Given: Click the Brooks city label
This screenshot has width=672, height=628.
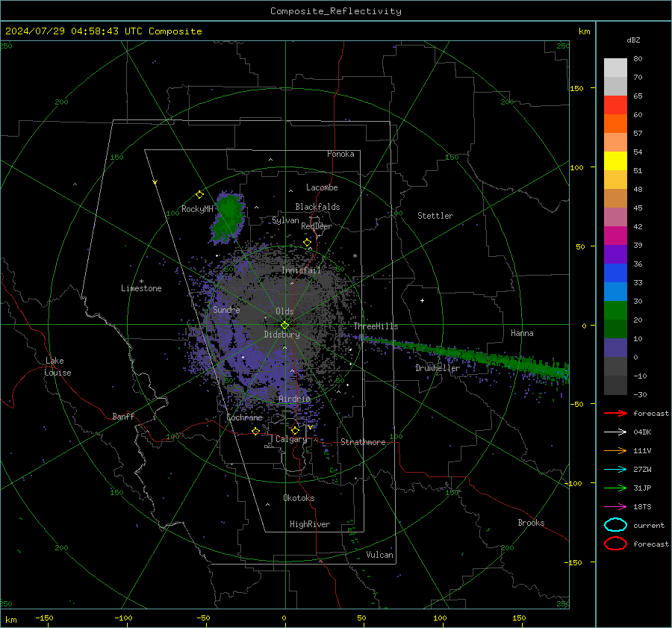Looking at the screenshot, I should (531, 523).
